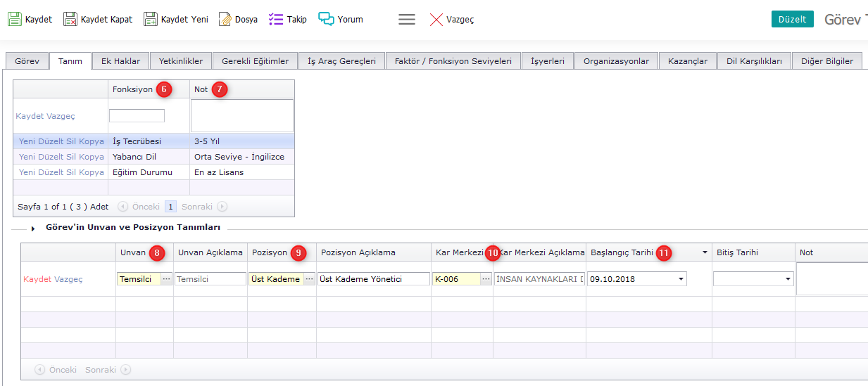Open the Kazançlar tab
This screenshot has width=868, height=386.
[687, 61]
